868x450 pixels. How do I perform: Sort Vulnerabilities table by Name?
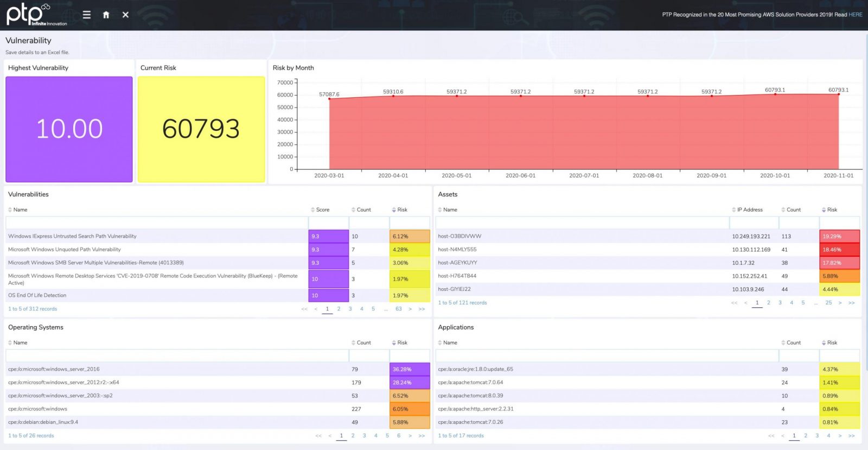click(20, 210)
